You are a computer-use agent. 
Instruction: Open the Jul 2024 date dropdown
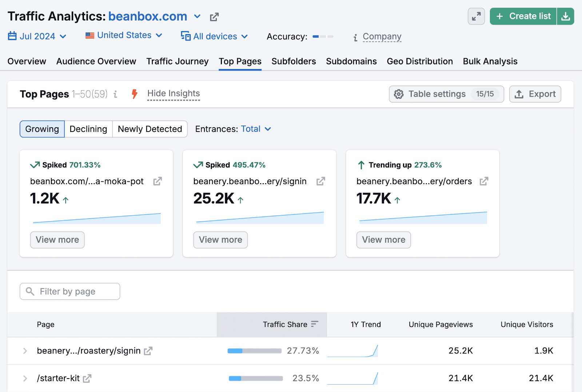pyautogui.click(x=37, y=36)
